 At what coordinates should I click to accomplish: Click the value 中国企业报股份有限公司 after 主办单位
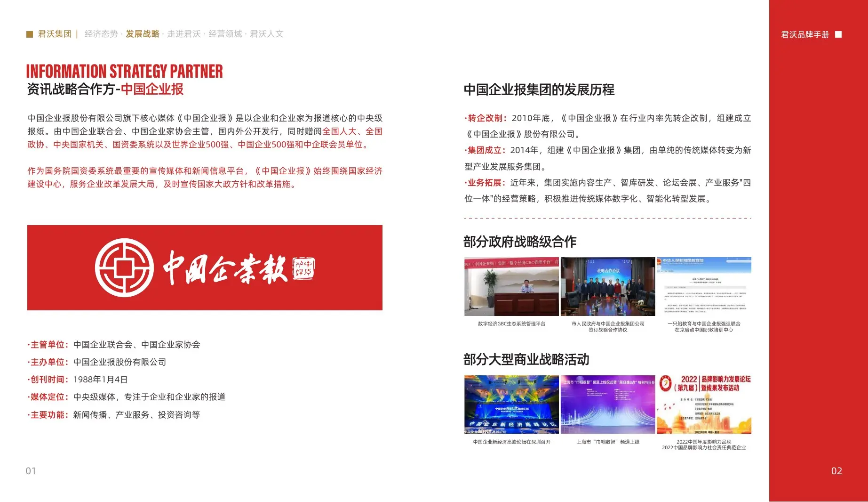(120, 362)
